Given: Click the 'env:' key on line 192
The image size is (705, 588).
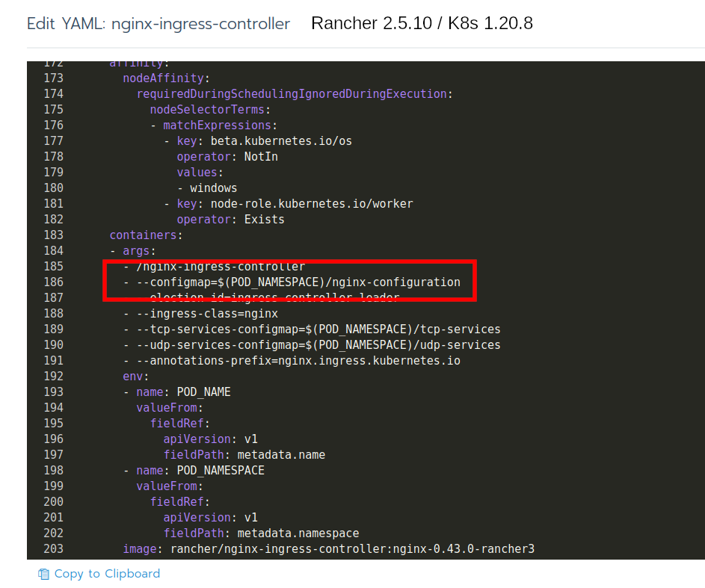Looking at the screenshot, I should 136,377.
